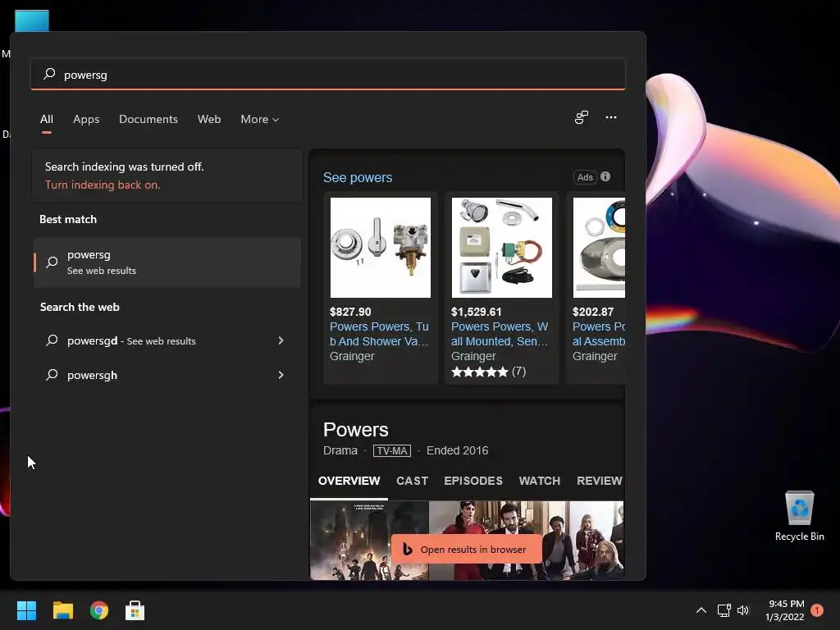Open the three-dot options menu
840x630 pixels.
coord(610,117)
